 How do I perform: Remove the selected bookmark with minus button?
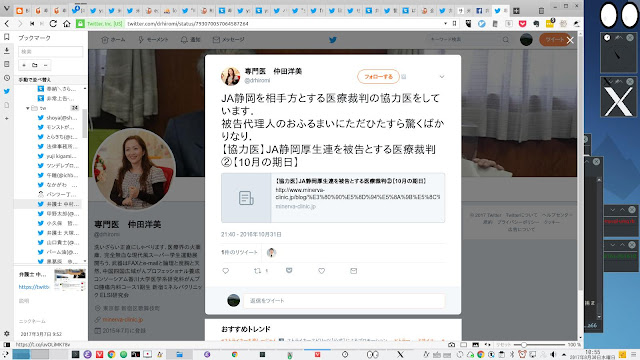click(x=45, y=65)
